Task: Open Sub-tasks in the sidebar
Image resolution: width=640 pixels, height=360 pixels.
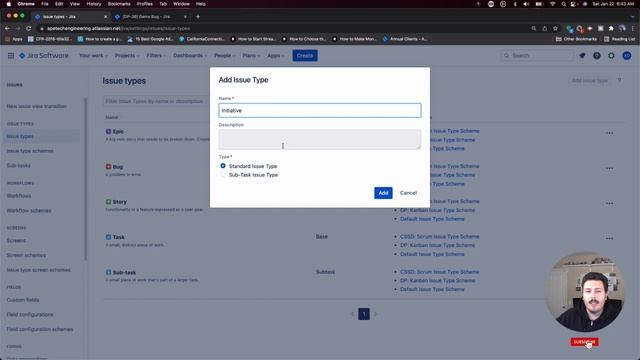Action: [x=18, y=166]
